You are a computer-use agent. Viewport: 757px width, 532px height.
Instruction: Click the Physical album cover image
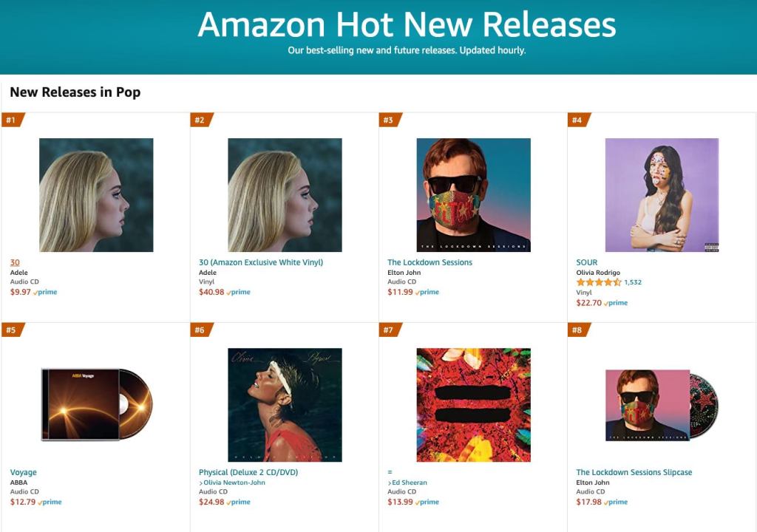click(285, 405)
